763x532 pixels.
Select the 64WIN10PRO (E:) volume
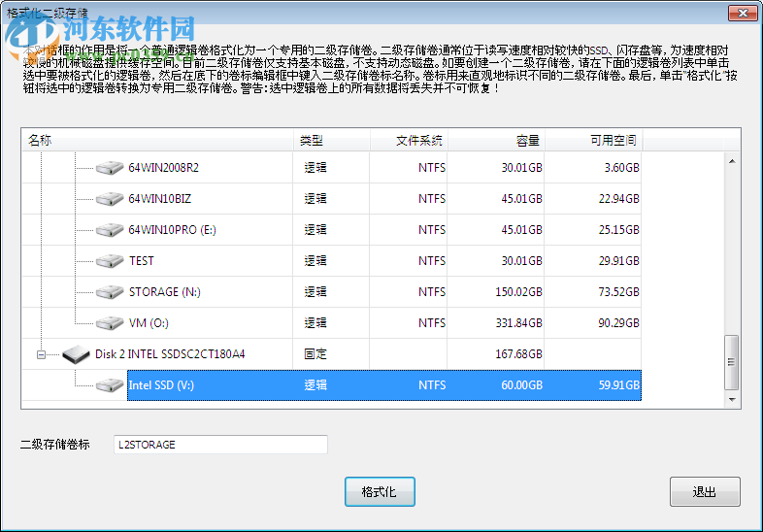tap(172, 230)
